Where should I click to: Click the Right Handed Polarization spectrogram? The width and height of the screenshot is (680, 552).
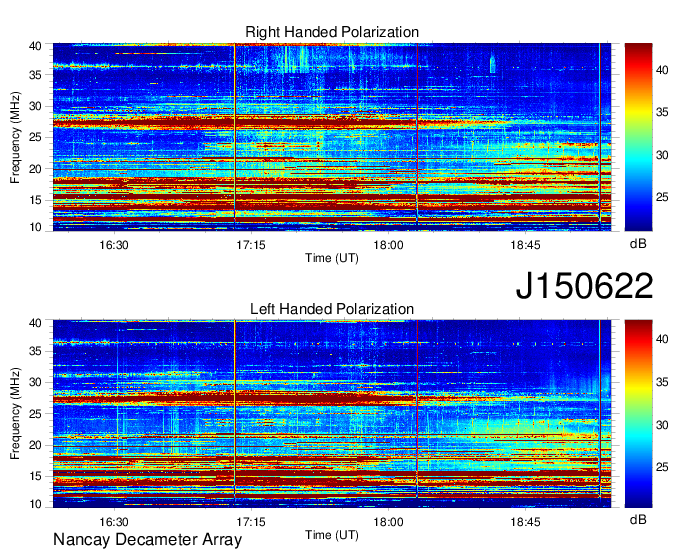click(x=332, y=137)
